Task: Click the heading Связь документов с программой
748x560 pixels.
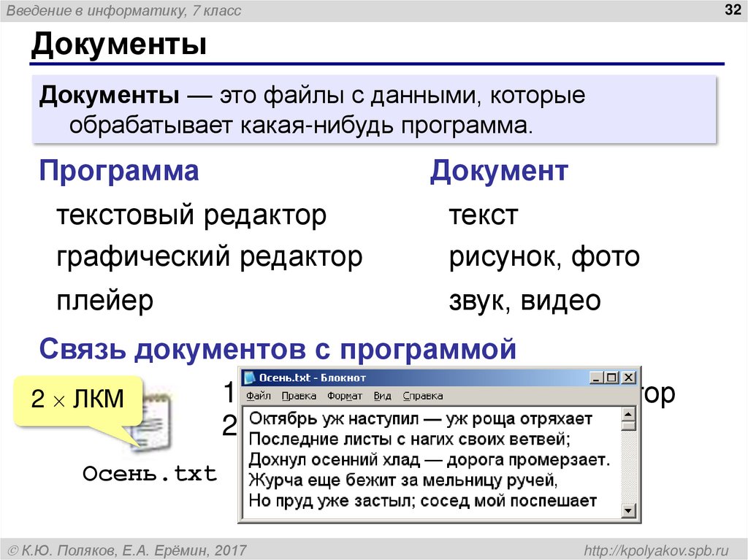Action: point(280,350)
